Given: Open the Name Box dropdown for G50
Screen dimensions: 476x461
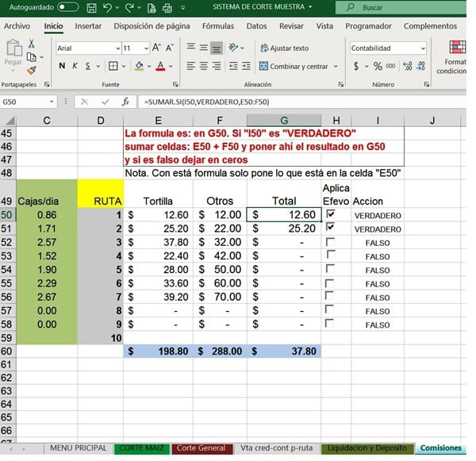Looking at the screenshot, I should 52,102.
